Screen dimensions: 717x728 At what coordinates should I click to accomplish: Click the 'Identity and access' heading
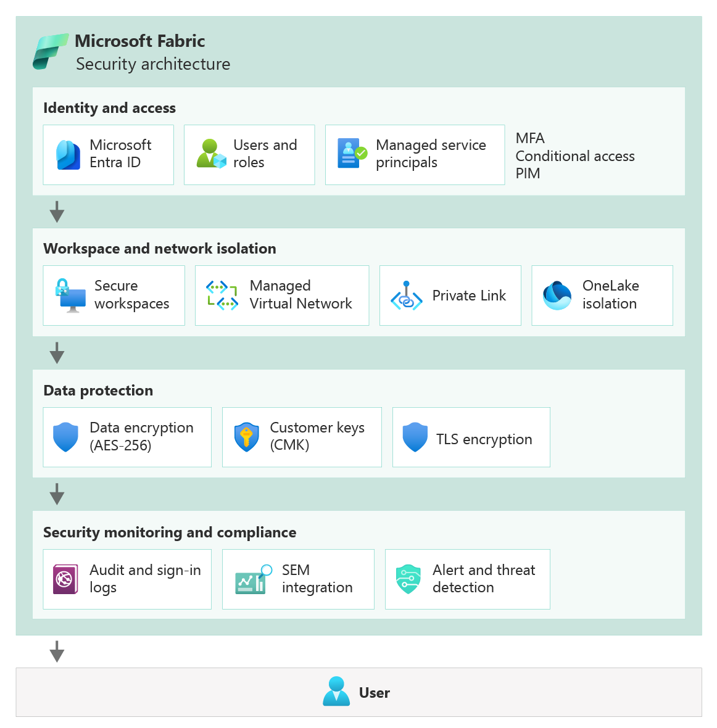(110, 108)
